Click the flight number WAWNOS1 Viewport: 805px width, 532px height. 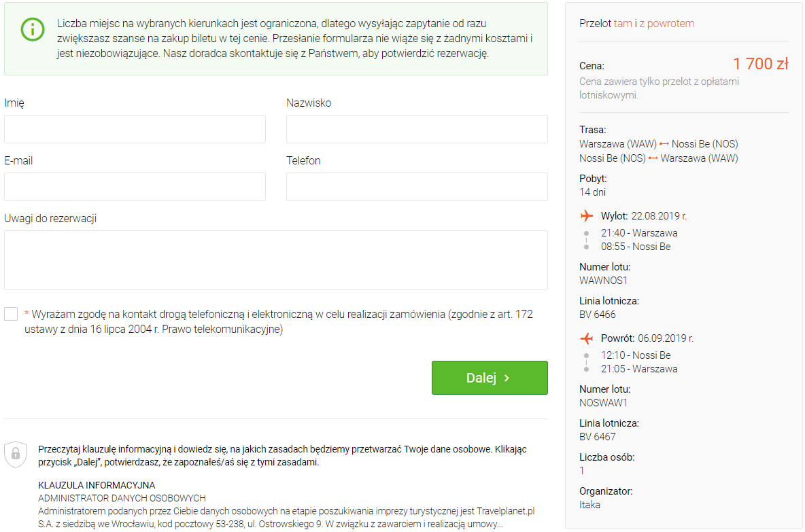pyautogui.click(x=603, y=280)
